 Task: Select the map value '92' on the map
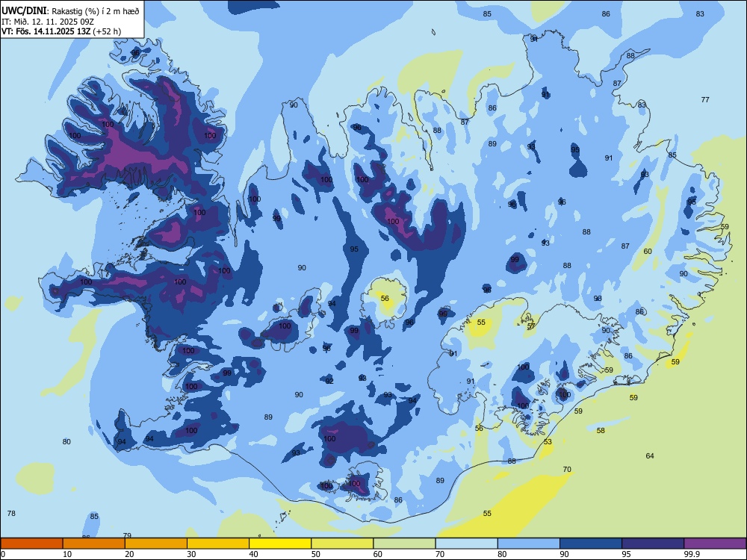[329, 381]
